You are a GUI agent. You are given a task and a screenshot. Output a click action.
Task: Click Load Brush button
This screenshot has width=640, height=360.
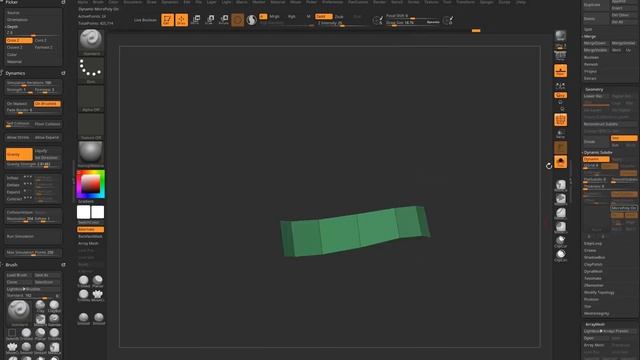point(19,275)
